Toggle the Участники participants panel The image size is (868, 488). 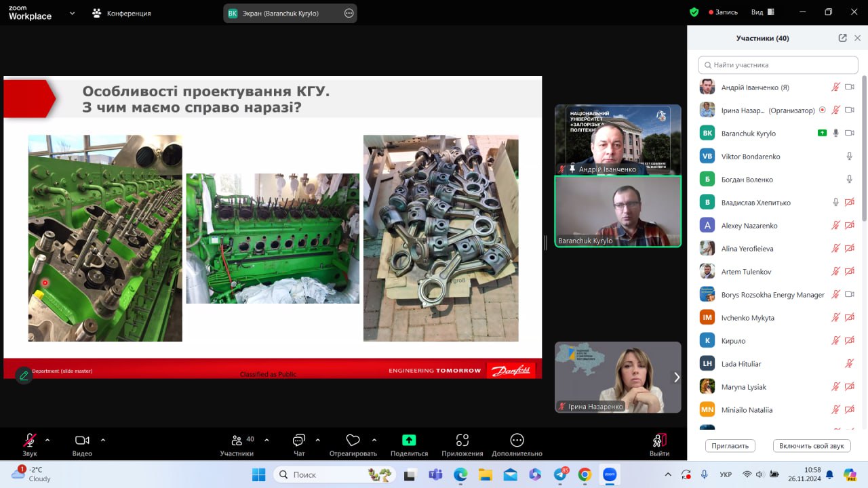click(237, 441)
